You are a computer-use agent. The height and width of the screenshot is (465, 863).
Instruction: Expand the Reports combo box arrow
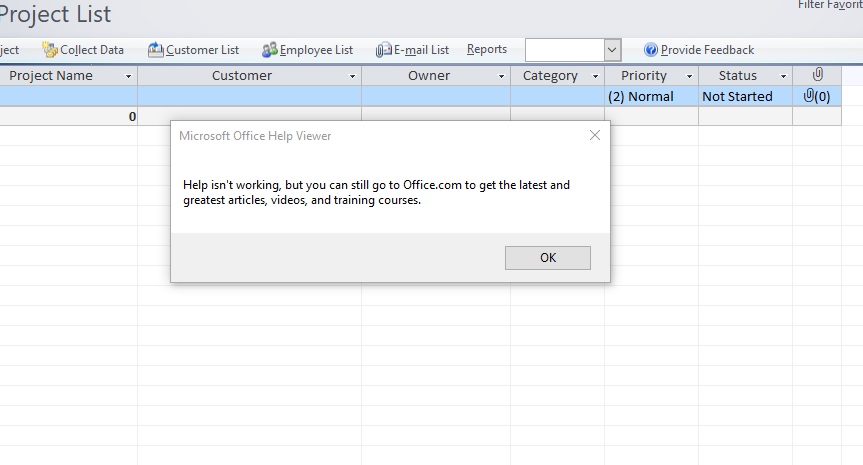(612, 50)
